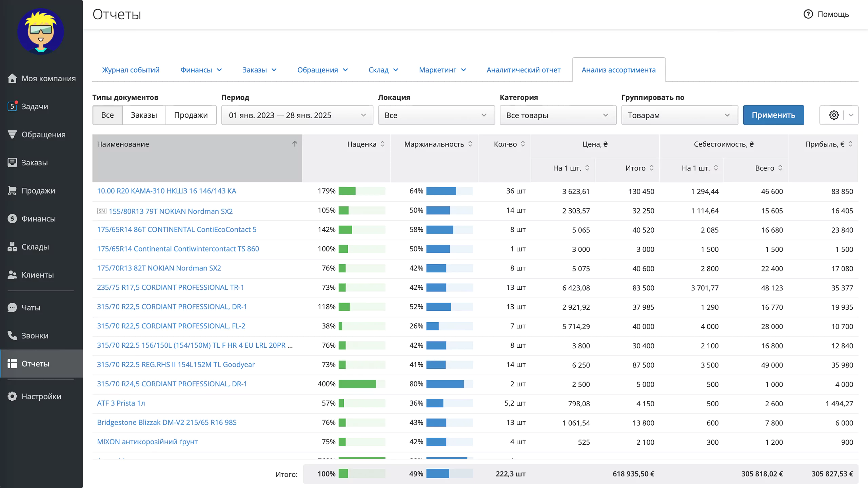The height and width of the screenshot is (488, 868).
Task: Open product 235/75 R17,5 CORDIANT PROFESSIONAL TR-1
Action: click(x=171, y=287)
